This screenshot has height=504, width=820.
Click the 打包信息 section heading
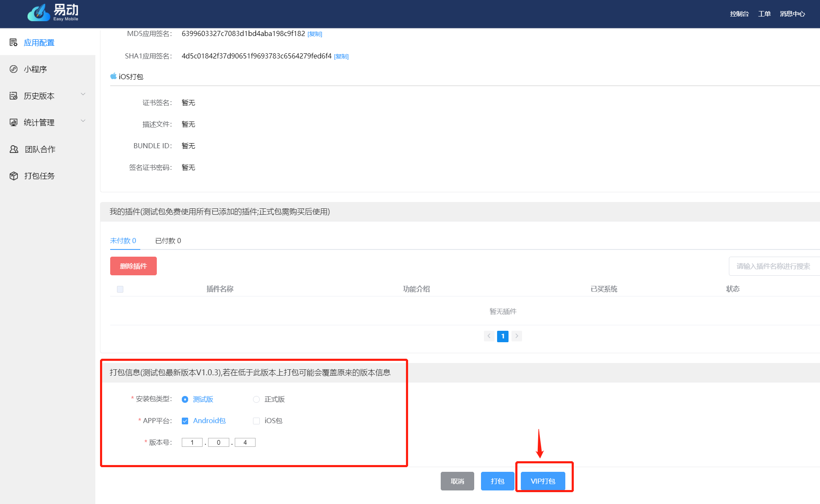click(x=250, y=373)
